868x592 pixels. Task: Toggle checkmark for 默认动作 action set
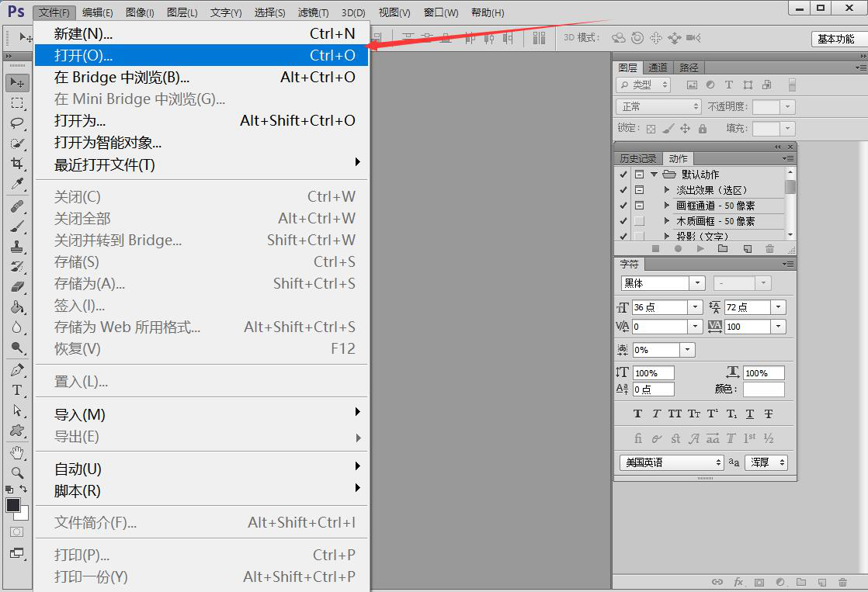click(623, 175)
